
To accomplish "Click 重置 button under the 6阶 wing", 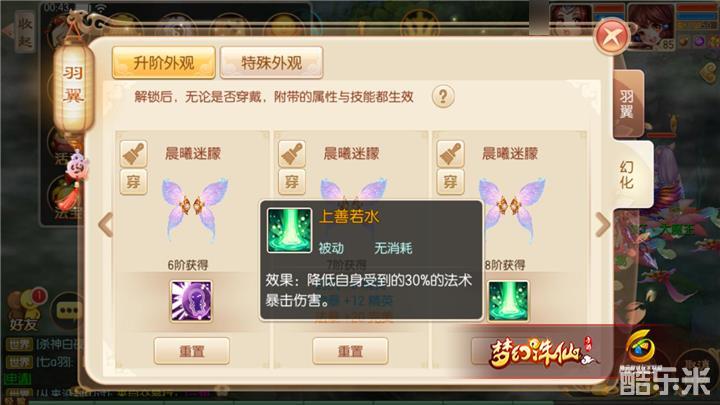I will pos(191,351).
